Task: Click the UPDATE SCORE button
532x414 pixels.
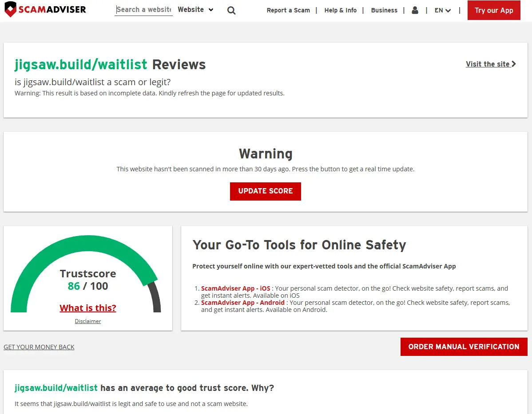Action: [x=265, y=191]
